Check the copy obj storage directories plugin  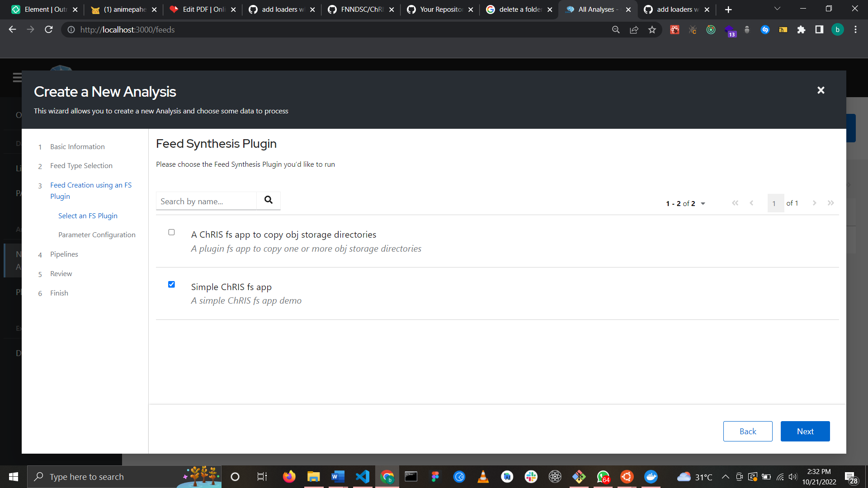(x=171, y=232)
